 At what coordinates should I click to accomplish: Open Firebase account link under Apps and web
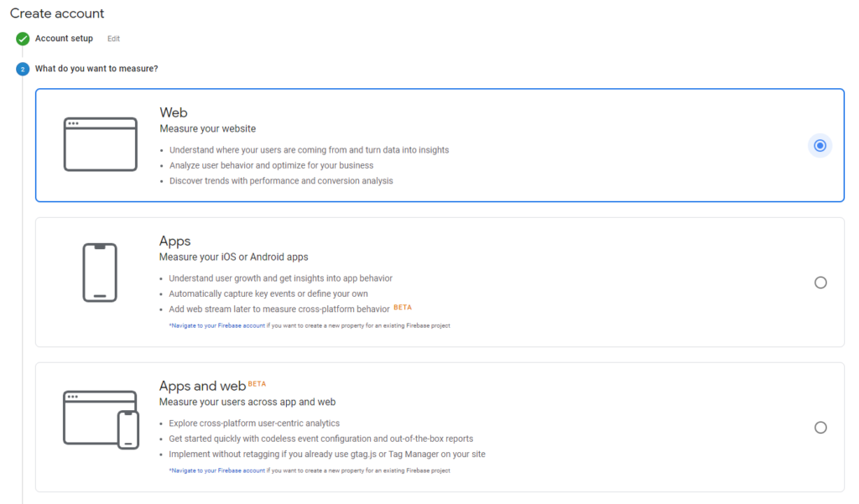tap(218, 470)
